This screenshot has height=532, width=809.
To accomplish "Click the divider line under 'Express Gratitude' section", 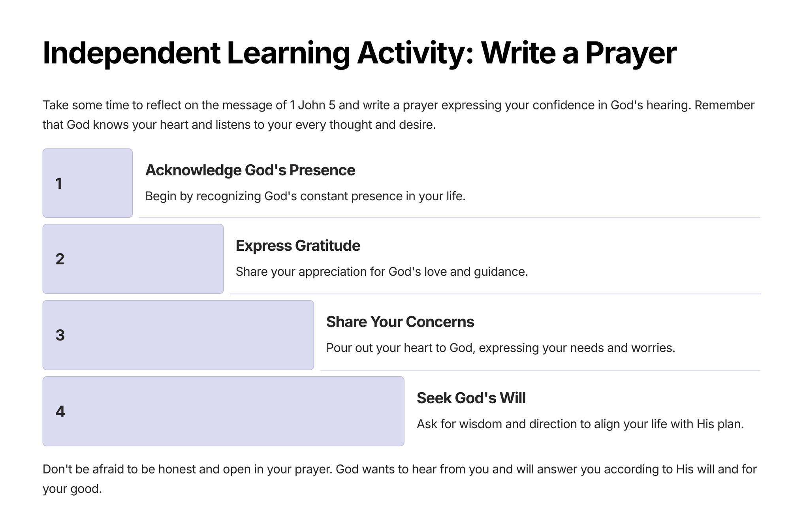I will pyautogui.click(x=495, y=294).
